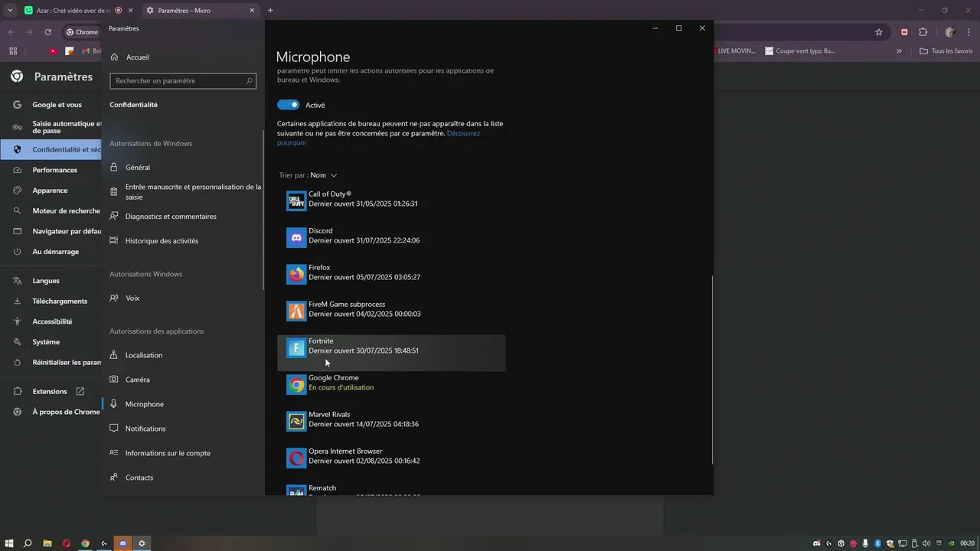The image size is (980, 551).
Task: Open the Trier par Nom dropdown
Action: [309, 175]
